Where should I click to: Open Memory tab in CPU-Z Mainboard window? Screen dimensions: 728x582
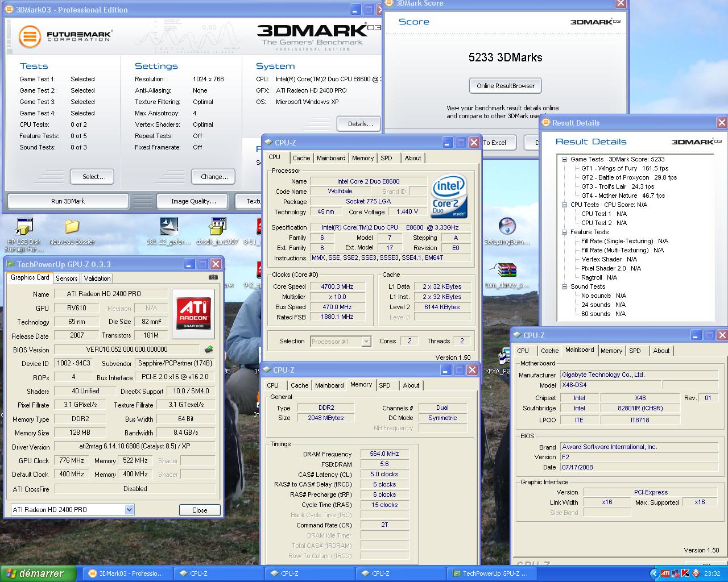[x=611, y=351]
